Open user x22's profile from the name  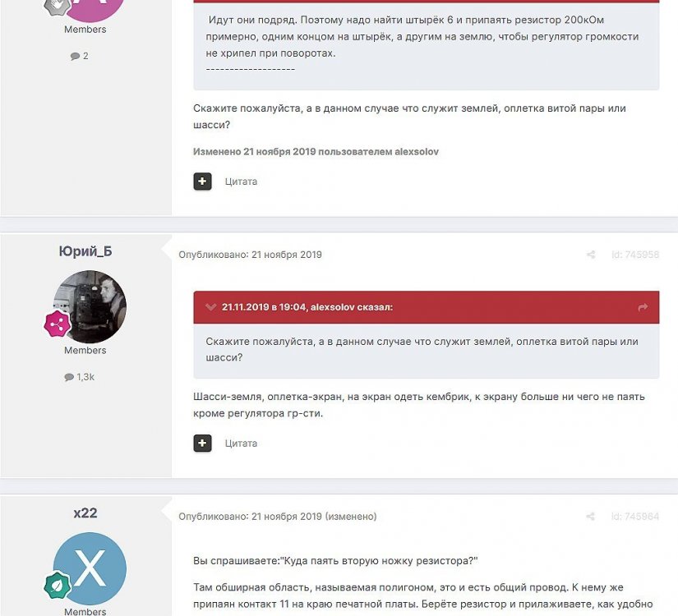(x=85, y=513)
